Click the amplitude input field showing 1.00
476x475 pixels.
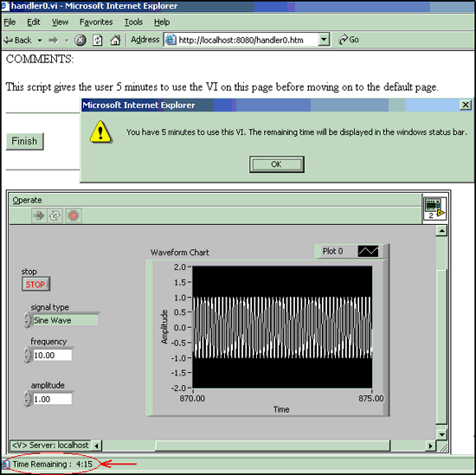coord(52,399)
